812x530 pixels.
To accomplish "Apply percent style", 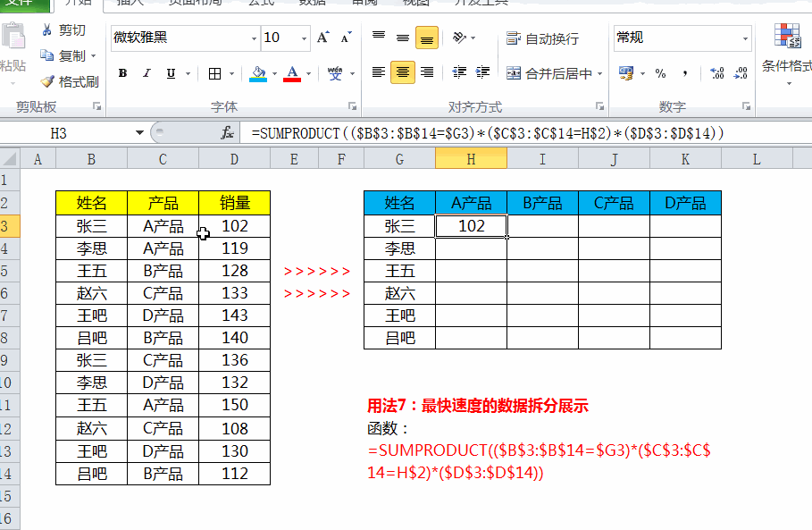I will point(660,73).
